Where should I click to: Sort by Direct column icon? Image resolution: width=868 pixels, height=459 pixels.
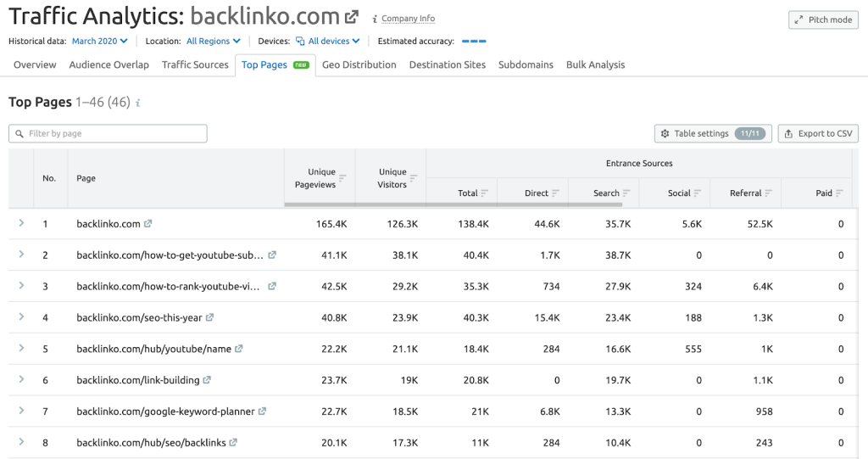[x=555, y=193]
